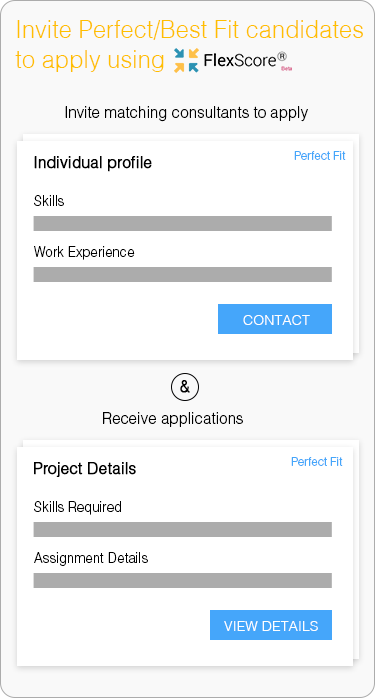Click the Skills Required label

[x=77, y=507]
